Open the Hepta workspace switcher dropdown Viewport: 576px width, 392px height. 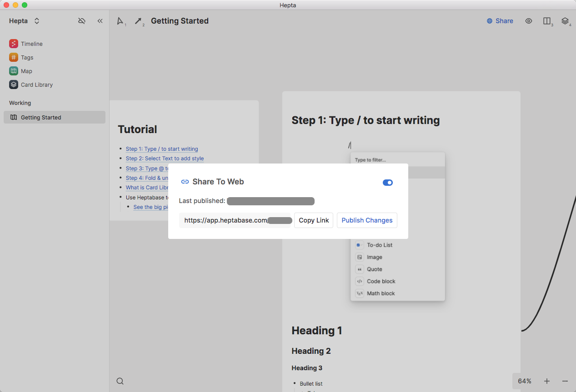point(25,21)
